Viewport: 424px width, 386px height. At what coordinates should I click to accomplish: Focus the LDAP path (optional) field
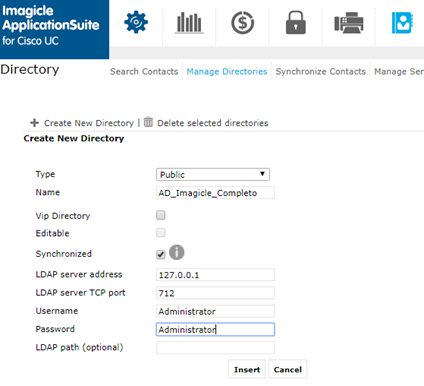(215, 347)
